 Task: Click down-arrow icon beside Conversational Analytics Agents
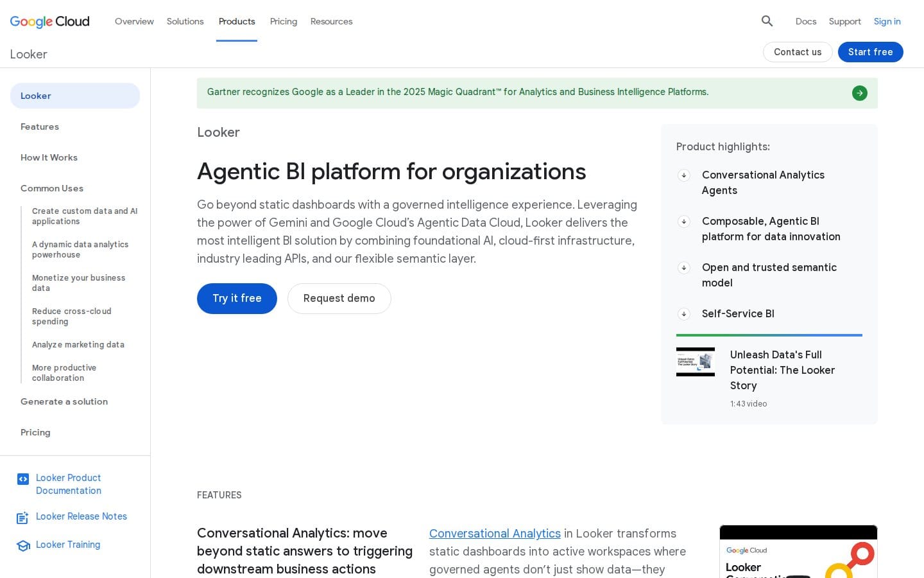(684, 175)
